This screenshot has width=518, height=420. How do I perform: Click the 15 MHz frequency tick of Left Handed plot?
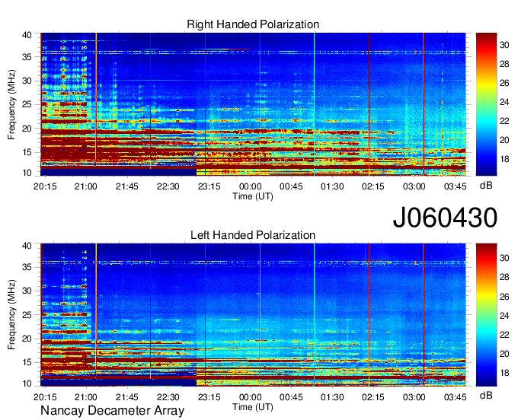click(x=27, y=363)
